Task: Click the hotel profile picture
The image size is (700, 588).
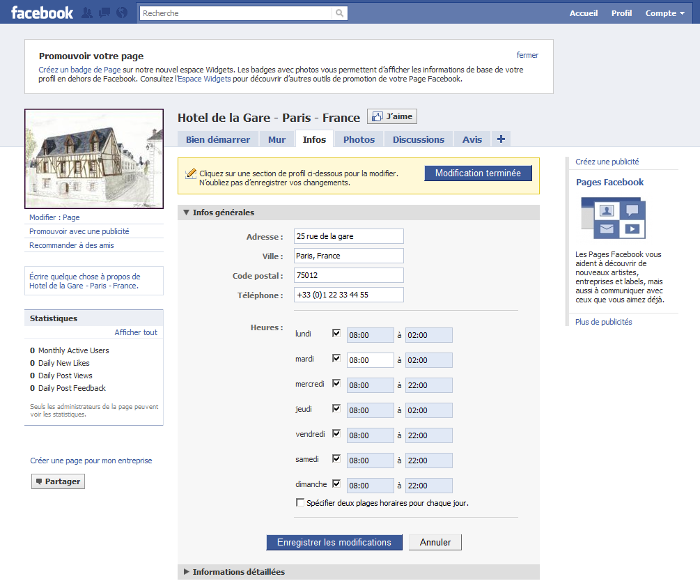Action: pyautogui.click(x=94, y=159)
